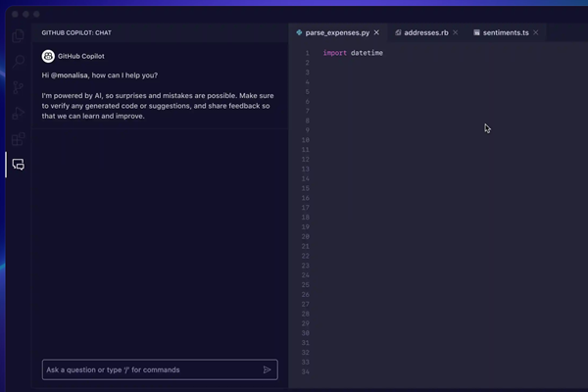Open the Search view in activity bar
The image size is (588, 392).
click(18, 61)
